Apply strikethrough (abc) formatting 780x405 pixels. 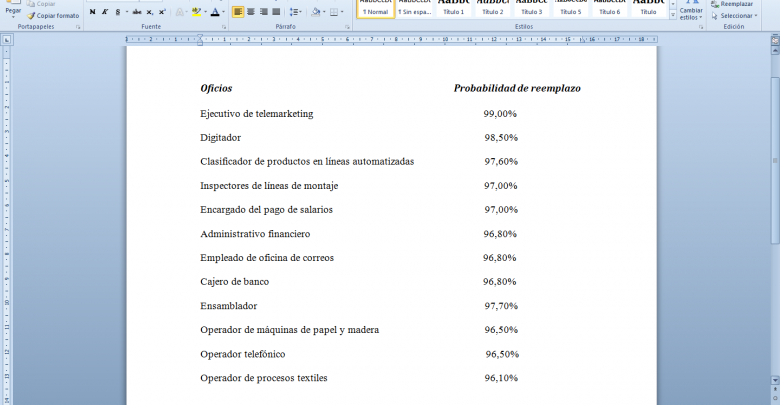pyautogui.click(x=137, y=12)
